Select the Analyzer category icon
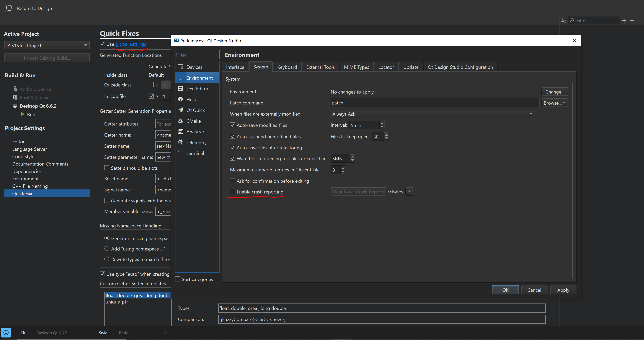The image size is (644, 340). (x=180, y=131)
